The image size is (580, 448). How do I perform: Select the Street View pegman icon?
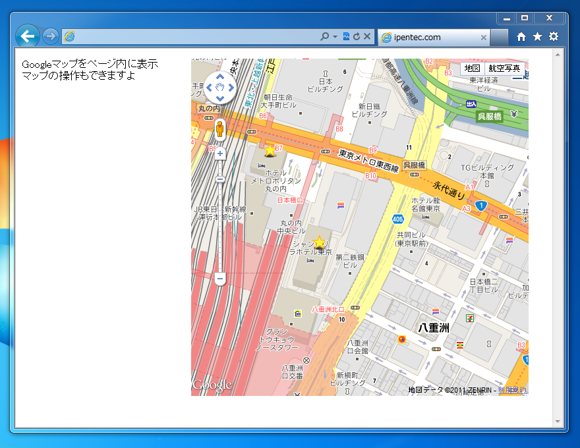pos(220,129)
